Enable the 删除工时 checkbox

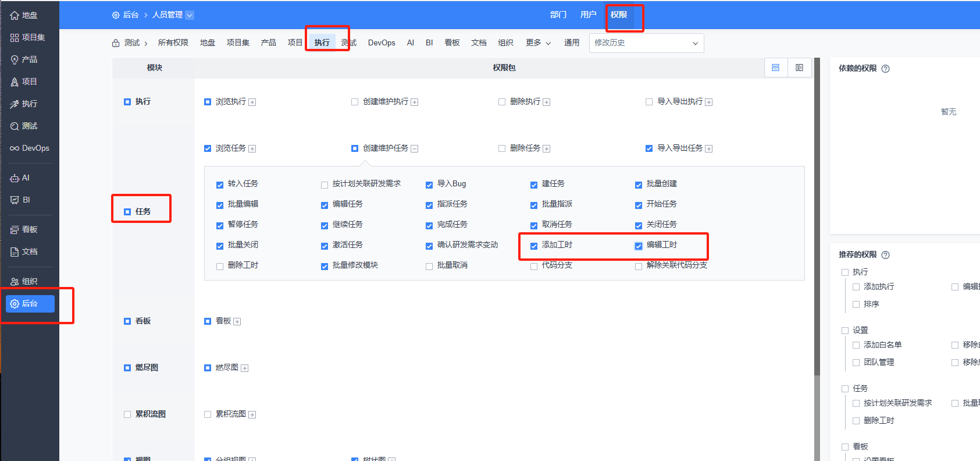(x=220, y=266)
